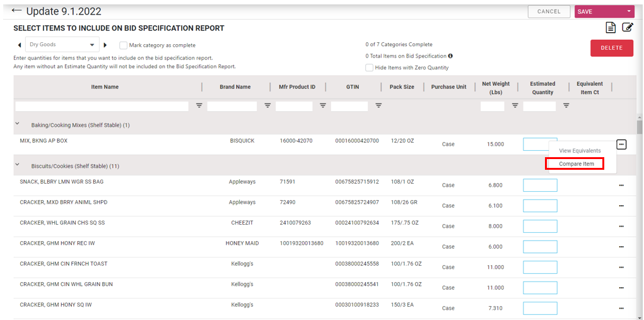
Task: Open Estimated Quantity filter options icon
Action: tap(566, 105)
